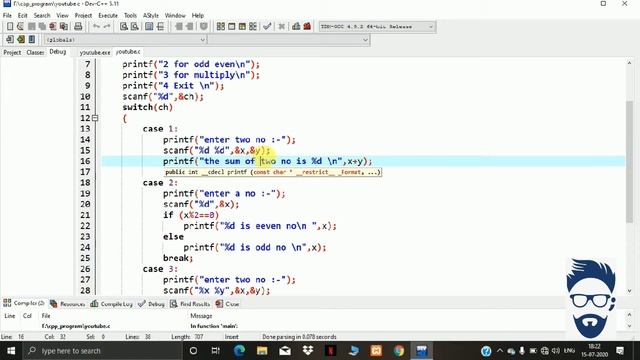This screenshot has width=640, height=360.
Task: Click the Compile icon with four squares
Action: [220, 27]
